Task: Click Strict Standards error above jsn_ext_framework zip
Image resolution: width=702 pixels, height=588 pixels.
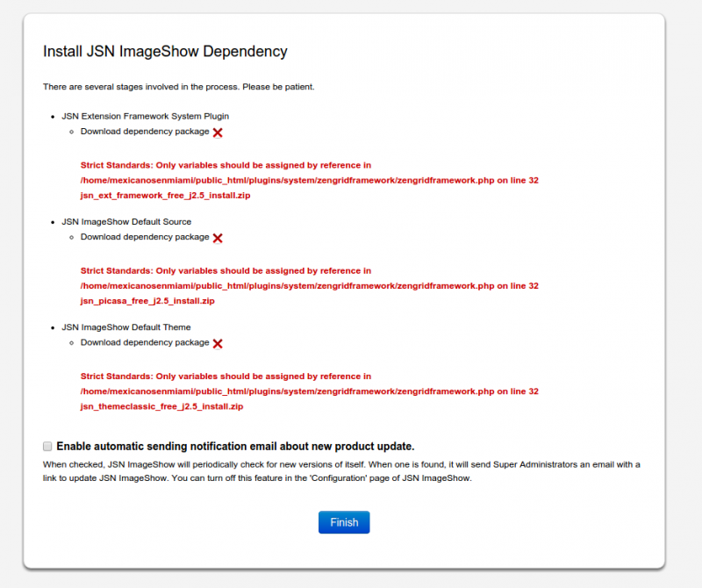Action: [310, 173]
